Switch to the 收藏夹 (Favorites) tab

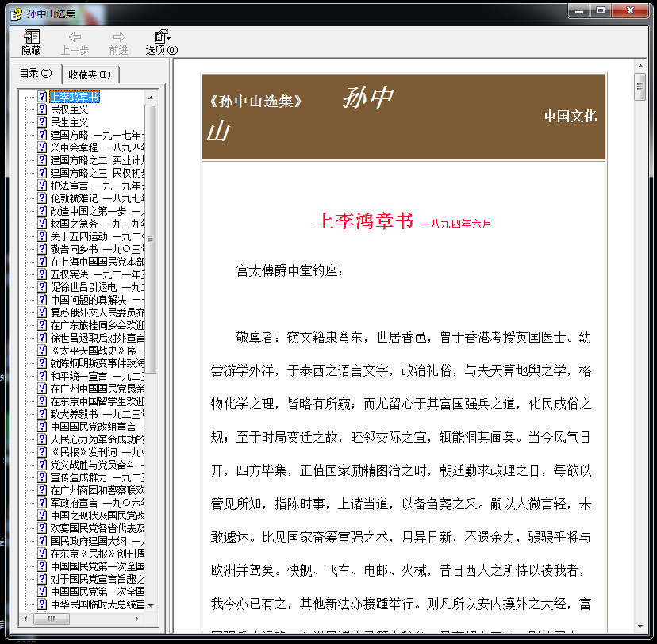(90, 75)
